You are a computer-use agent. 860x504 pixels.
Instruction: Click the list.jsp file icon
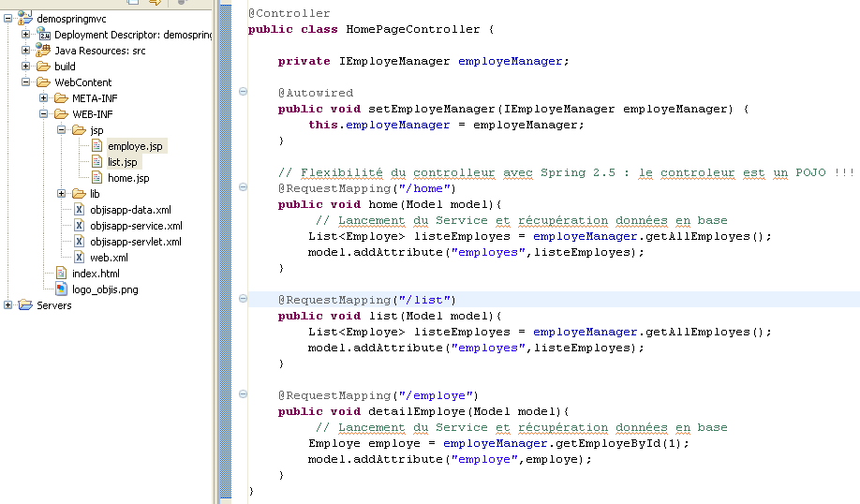coord(97,162)
